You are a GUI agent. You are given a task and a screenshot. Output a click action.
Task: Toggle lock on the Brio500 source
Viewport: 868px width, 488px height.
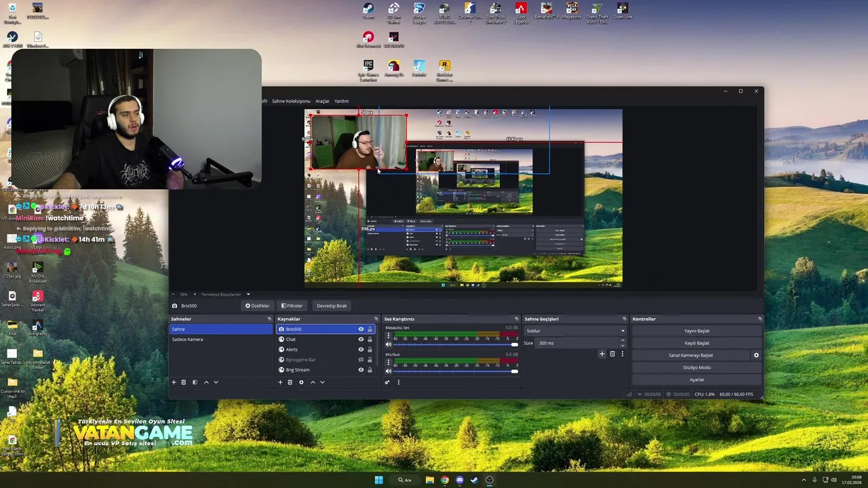click(x=370, y=329)
